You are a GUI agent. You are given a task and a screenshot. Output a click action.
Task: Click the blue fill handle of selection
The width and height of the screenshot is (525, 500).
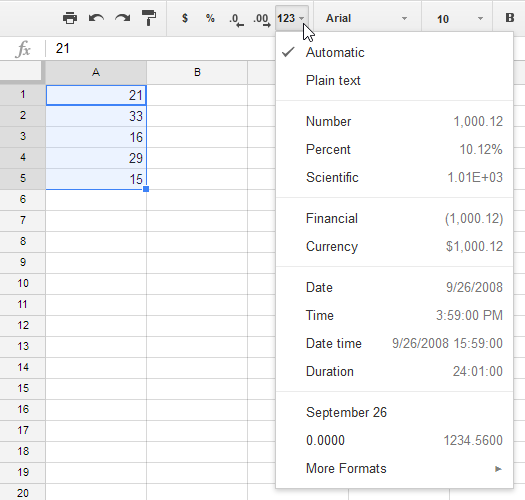pos(146,189)
